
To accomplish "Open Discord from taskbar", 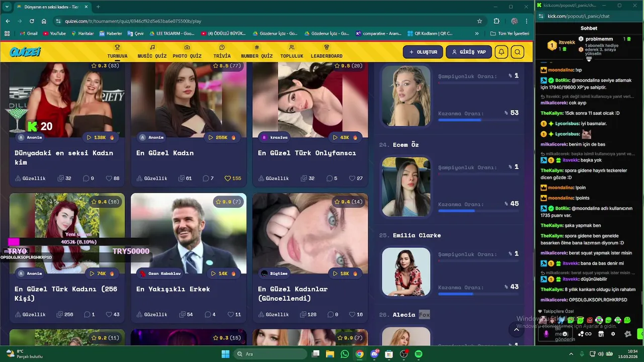I will click(x=374, y=354).
